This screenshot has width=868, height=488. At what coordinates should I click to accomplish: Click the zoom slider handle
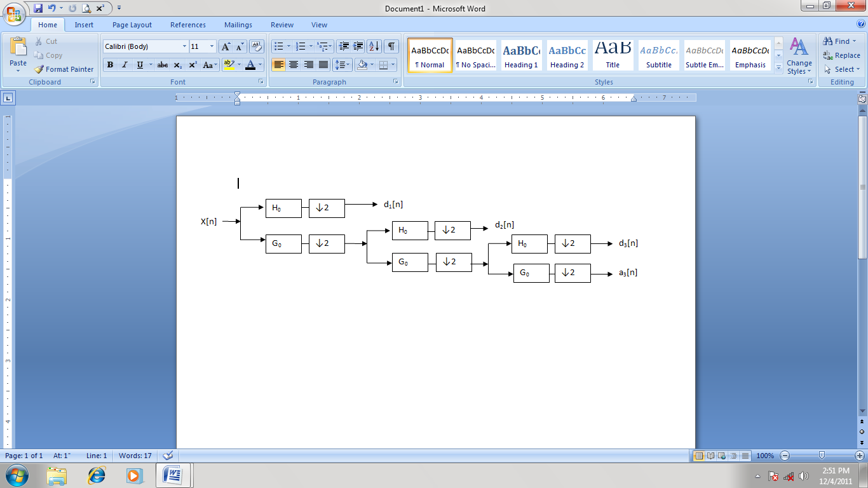click(x=822, y=456)
